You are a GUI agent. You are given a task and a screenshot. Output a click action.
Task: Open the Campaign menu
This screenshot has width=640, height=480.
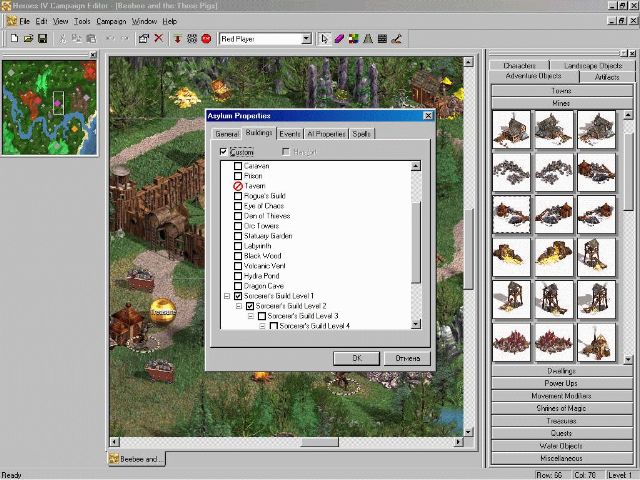(x=111, y=21)
